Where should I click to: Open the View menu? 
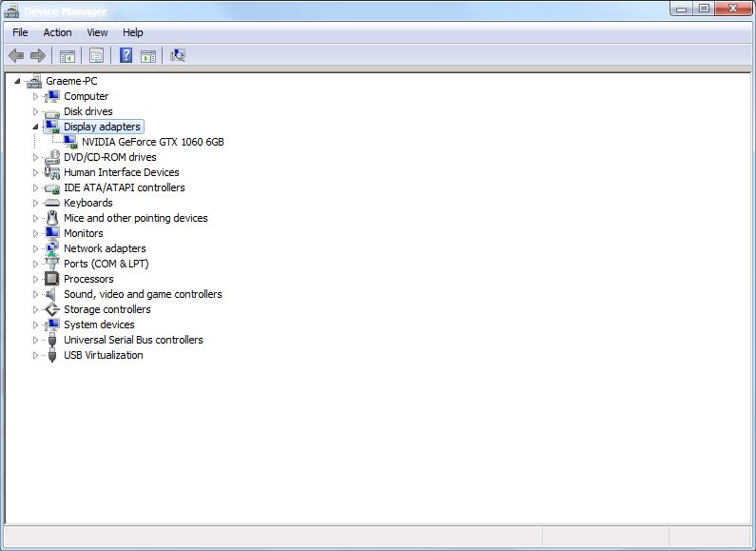tap(97, 32)
